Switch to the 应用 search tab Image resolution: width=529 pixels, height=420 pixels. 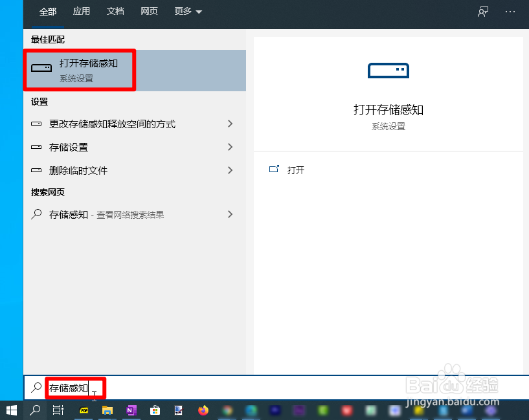point(82,11)
